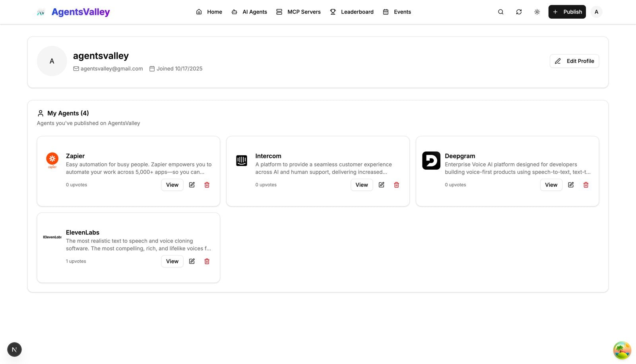Click the agentsvalley@gmail.com email text

(x=112, y=69)
